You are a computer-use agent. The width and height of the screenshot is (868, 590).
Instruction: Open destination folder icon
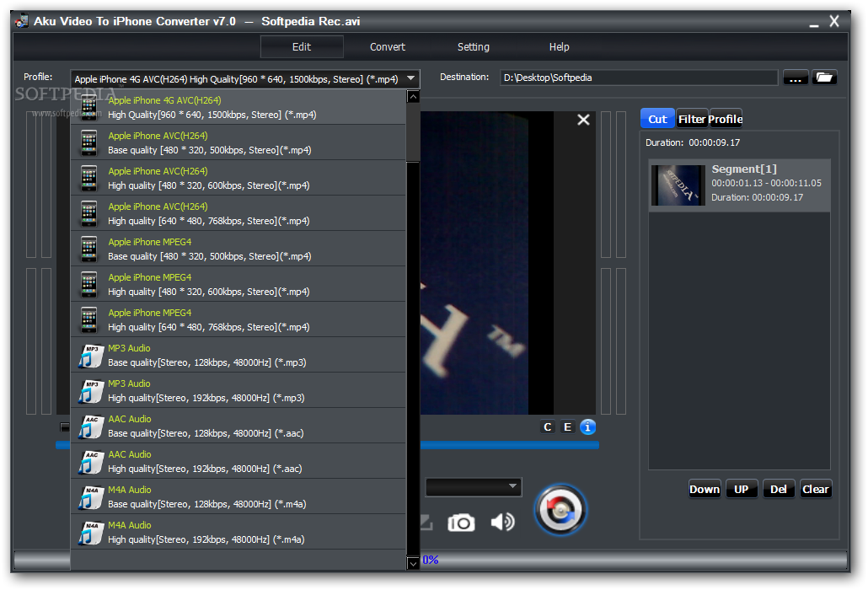[824, 78]
